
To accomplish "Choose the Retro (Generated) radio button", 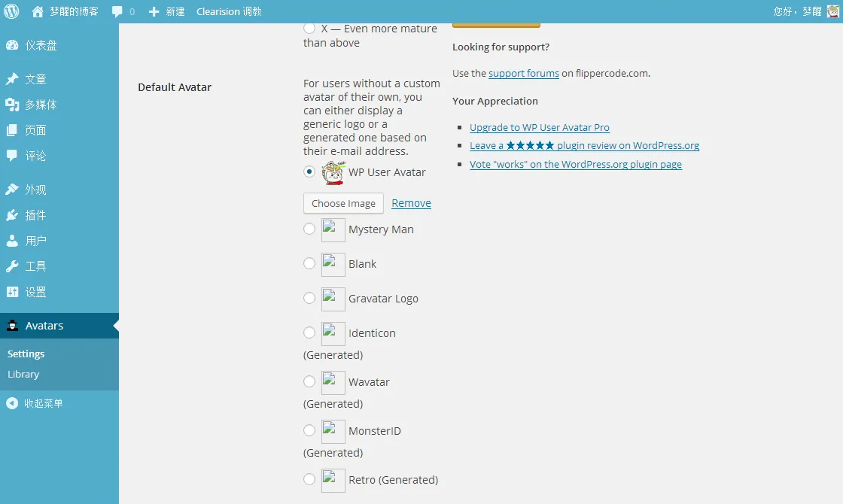I will 309,479.
